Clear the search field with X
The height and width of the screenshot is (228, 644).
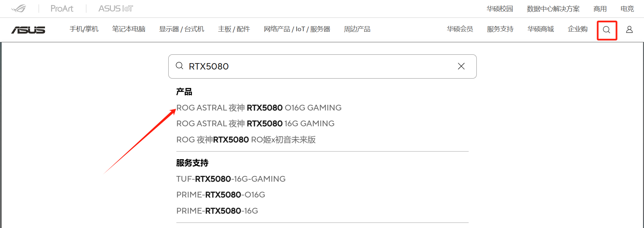[461, 66]
